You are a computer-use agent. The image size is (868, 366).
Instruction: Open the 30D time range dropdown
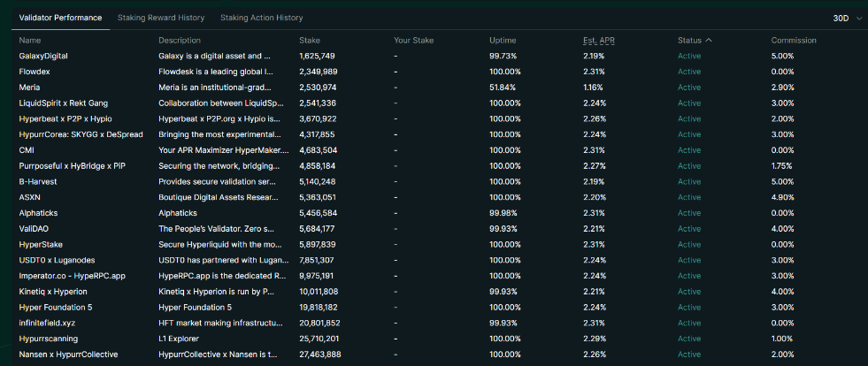tap(847, 18)
